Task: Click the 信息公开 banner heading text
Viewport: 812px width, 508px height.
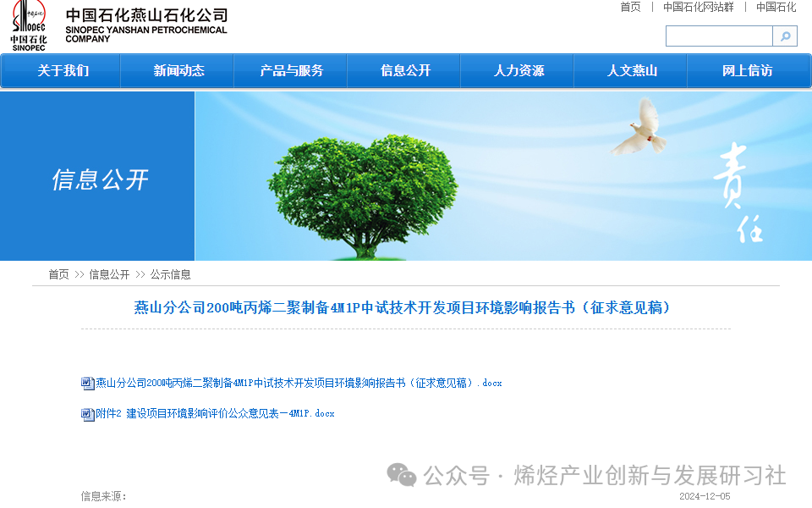Action: 100,179
